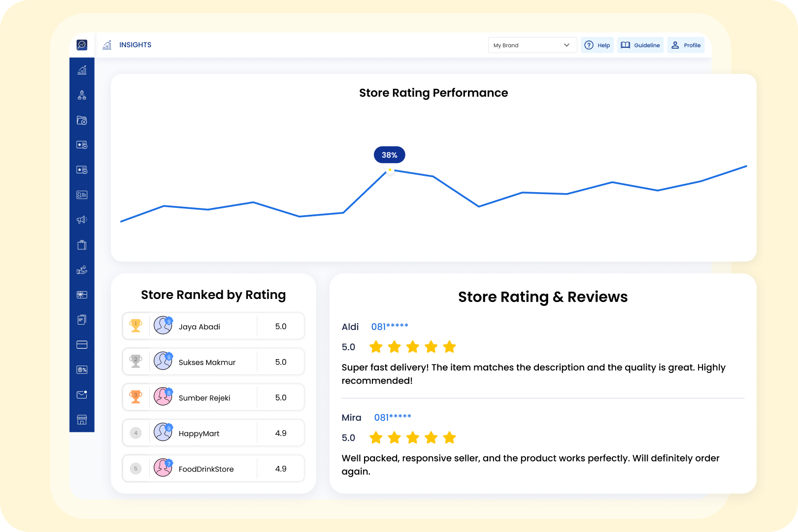Click the Store Rating & Reviews heading
798x532 pixels.
click(x=543, y=297)
